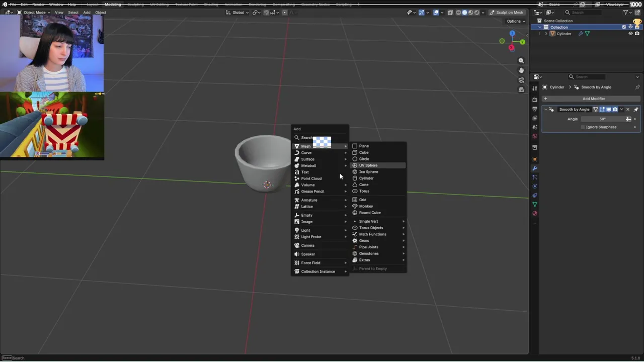Toggle modifier on-cage triangle icon
This screenshot has height=362, width=644.
pyautogui.click(x=596, y=110)
